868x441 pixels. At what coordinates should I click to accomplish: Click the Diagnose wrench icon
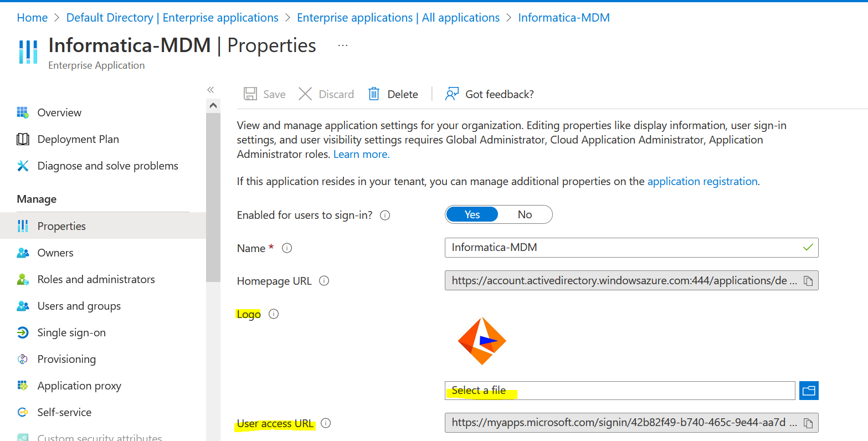click(23, 166)
